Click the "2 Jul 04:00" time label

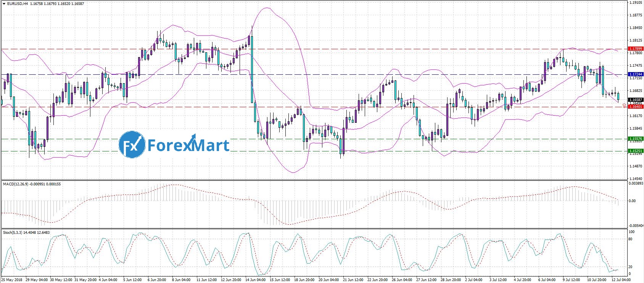pos(473,280)
